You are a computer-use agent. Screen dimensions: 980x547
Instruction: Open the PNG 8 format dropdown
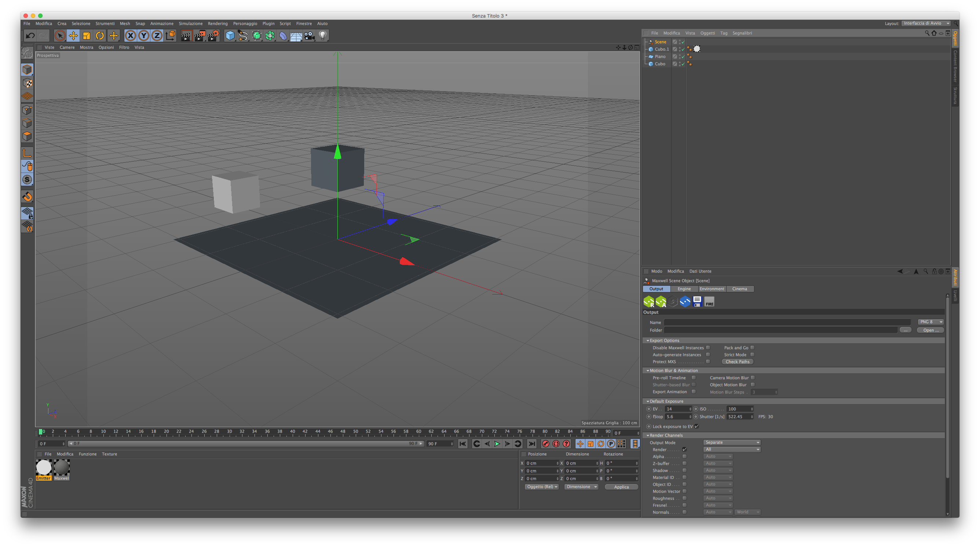point(930,322)
